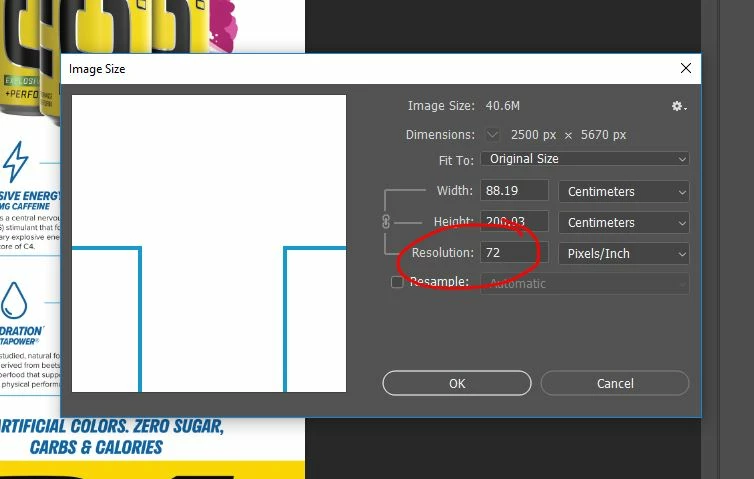Click the Image Size title text
Screen dimensions: 754x479
(97, 69)
